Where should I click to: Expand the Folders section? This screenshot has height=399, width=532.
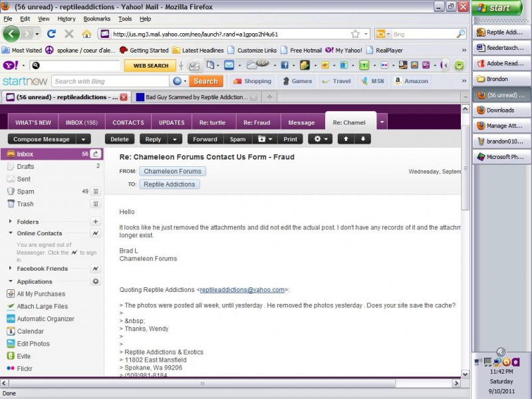click(x=10, y=221)
